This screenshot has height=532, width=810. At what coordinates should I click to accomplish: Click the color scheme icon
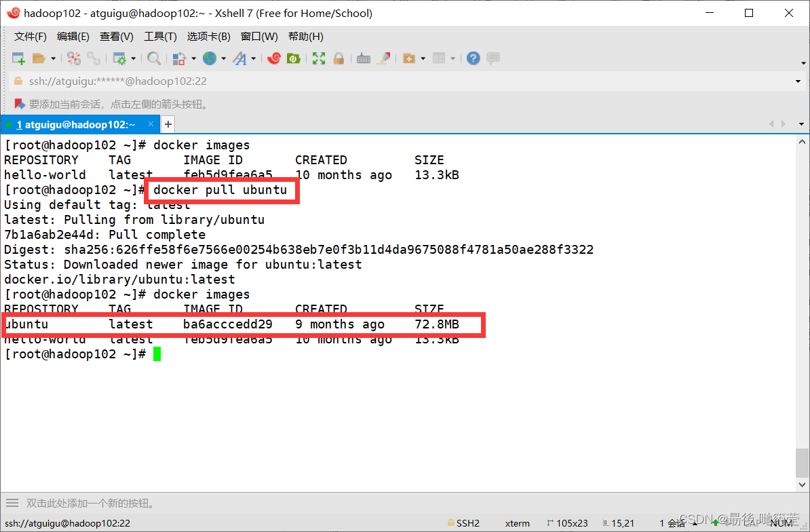178,58
